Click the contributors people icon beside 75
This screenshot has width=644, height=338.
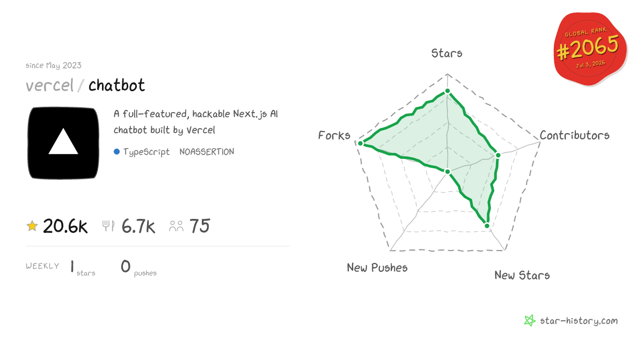pos(177,226)
